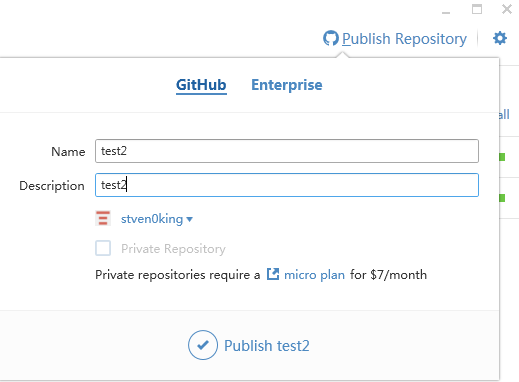The image size is (519, 382).
Task: Click the GitHub octocat icon
Action: (331, 38)
